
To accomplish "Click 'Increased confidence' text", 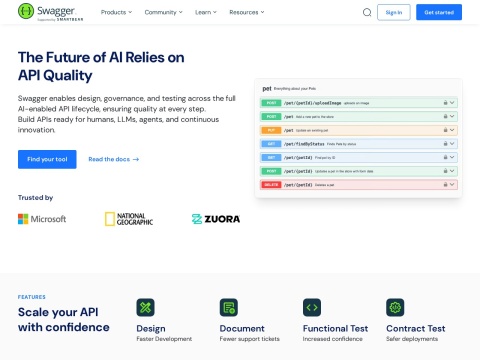I will tap(332, 339).
